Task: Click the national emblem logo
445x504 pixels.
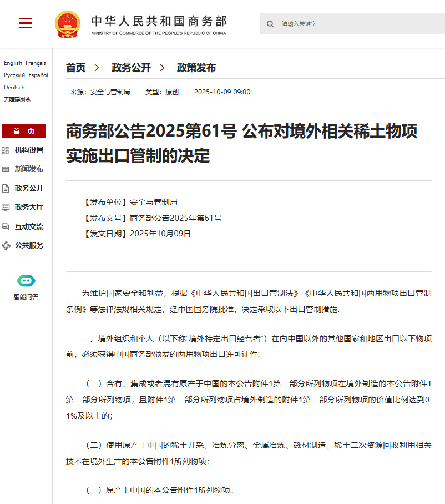Action: pyautogui.click(x=68, y=24)
